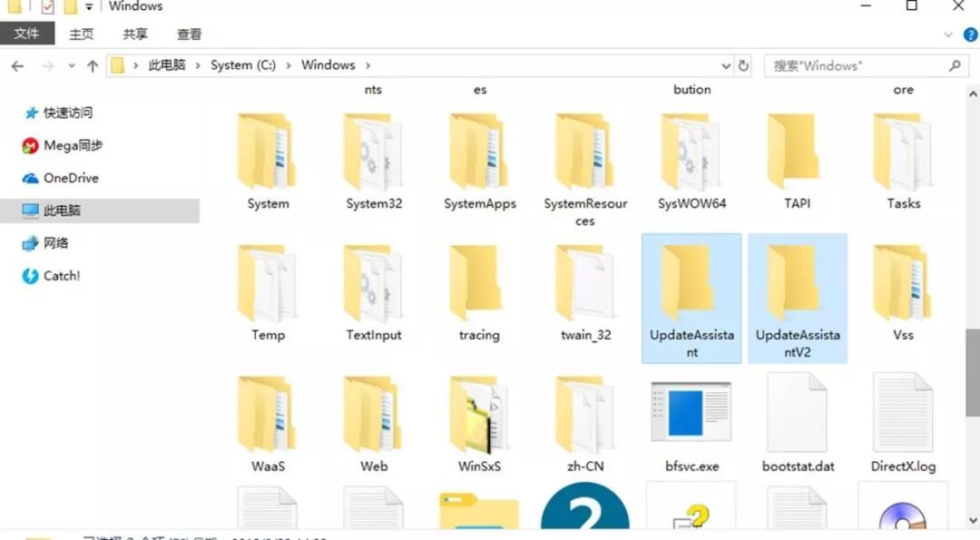Open the System32 folder
980x540 pixels.
(x=374, y=162)
